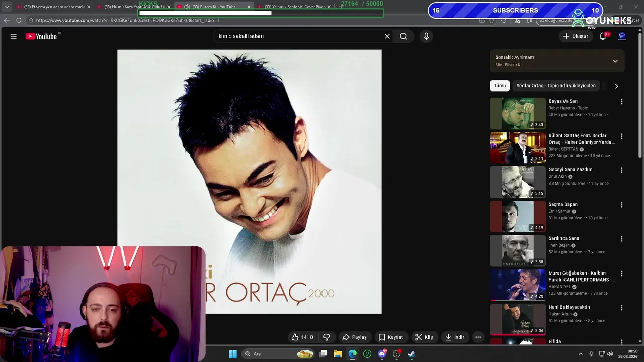Select Serdar Ortaç - Topic filter chip
The image size is (644, 362).
(556, 86)
